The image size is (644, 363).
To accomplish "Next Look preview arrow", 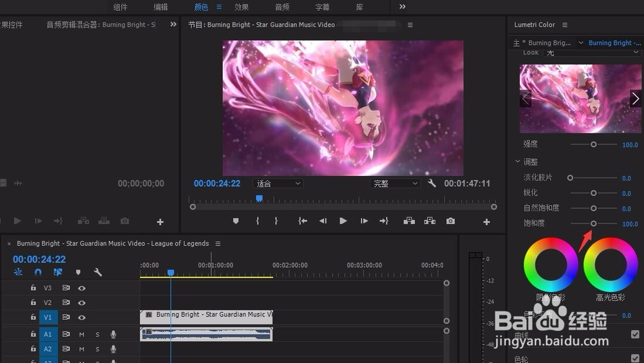I will point(636,99).
